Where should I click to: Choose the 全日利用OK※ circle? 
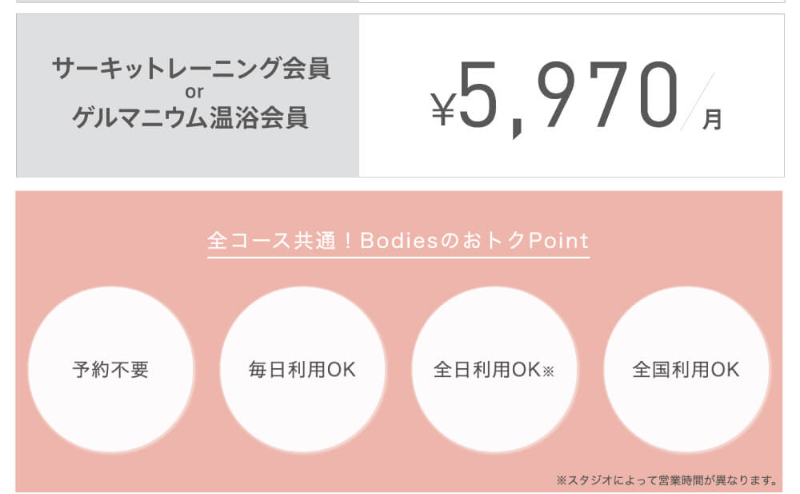coord(494,369)
